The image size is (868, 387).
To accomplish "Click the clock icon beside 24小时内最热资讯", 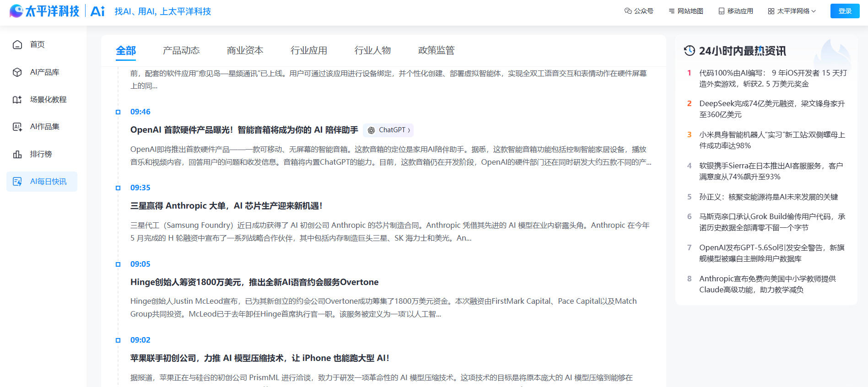I will pos(690,50).
